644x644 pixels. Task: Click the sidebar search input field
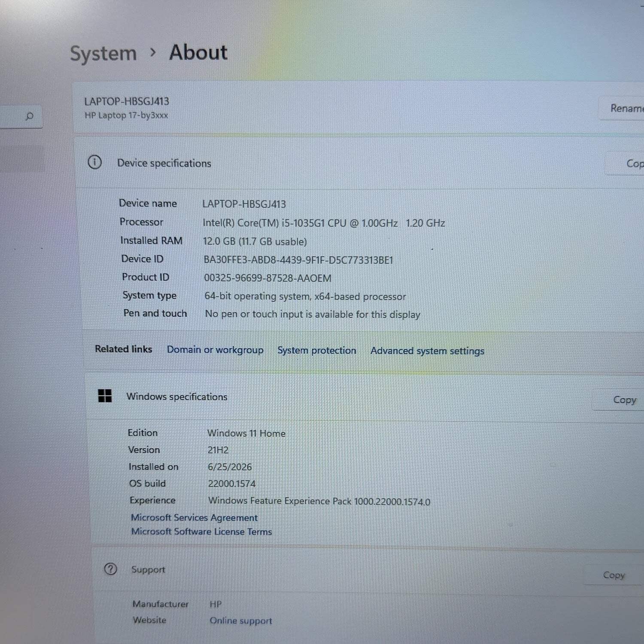[x=21, y=116]
